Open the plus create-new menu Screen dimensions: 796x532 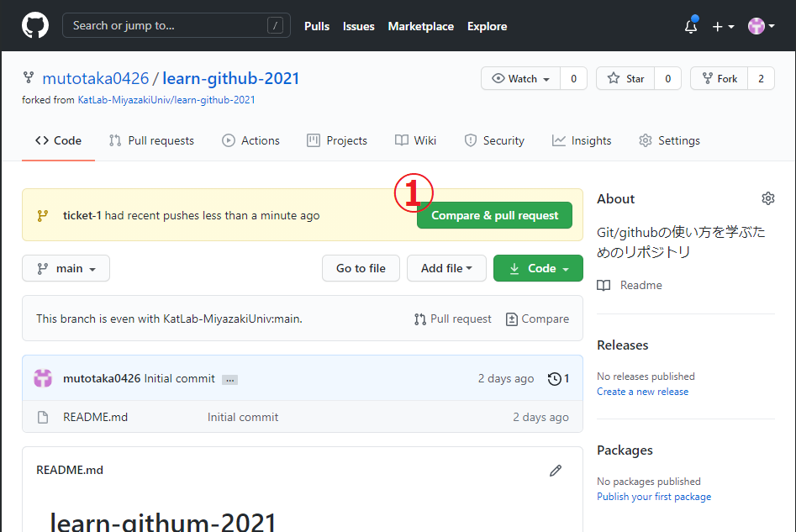click(x=723, y=26)
